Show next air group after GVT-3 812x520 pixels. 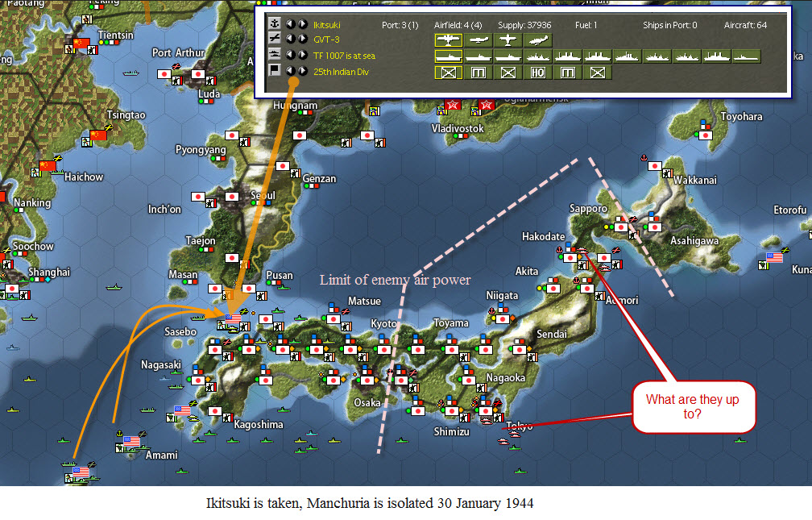(303, 39)
